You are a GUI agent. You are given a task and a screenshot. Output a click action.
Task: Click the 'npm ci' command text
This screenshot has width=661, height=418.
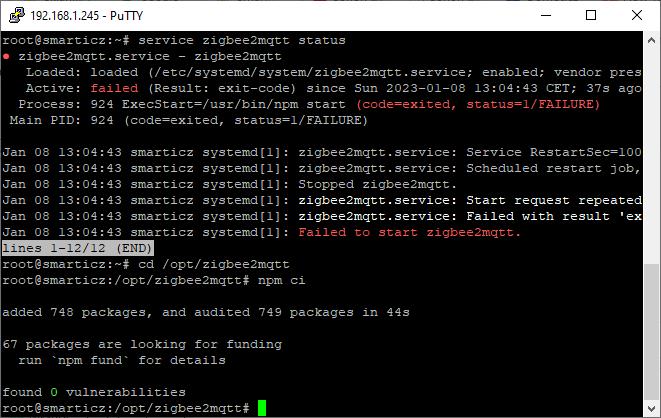281,280
